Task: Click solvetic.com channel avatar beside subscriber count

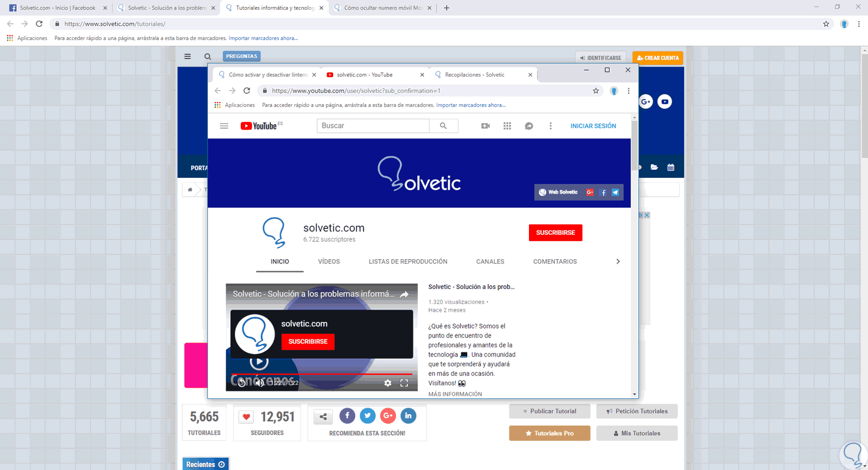Action: (x=274, y=233)
